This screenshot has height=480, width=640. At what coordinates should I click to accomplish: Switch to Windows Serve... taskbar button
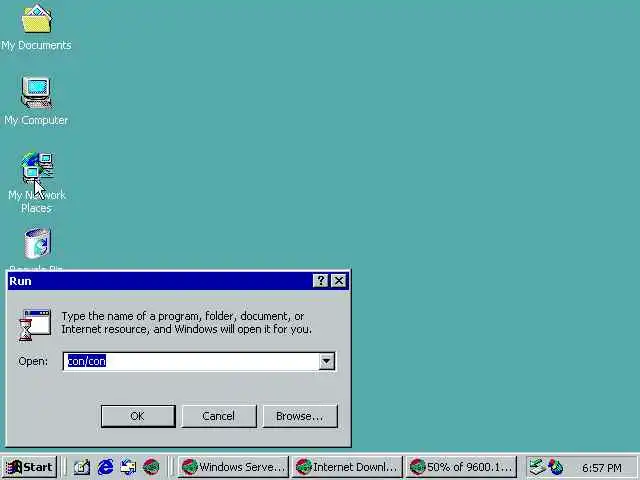tap(233, 467)
